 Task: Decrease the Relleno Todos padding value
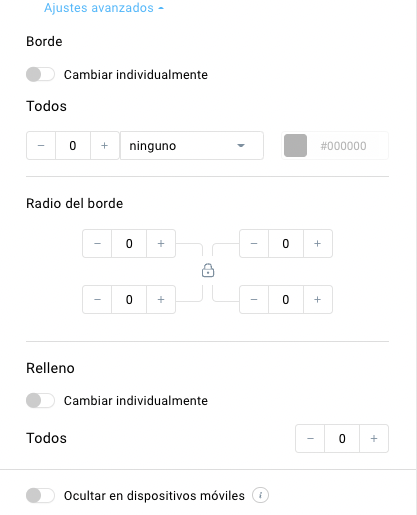pos(310,438)
